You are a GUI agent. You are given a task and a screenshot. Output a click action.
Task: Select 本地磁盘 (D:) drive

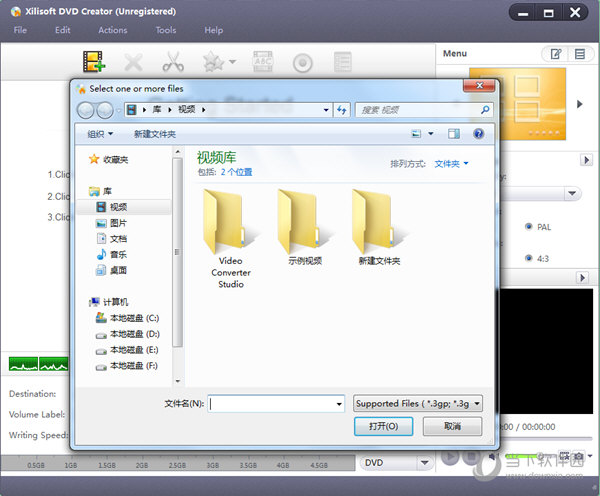pyautogui.click(x=127, y=334)
